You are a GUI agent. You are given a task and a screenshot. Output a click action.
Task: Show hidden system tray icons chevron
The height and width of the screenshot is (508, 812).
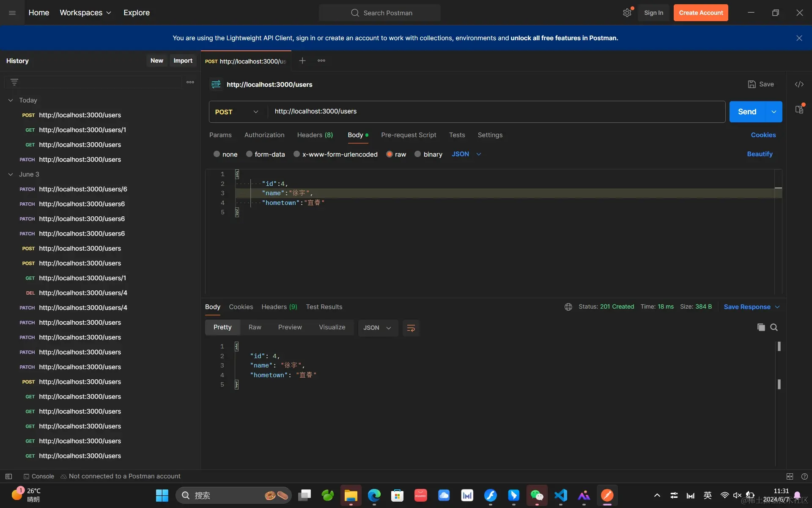click(x=657, y=495)
